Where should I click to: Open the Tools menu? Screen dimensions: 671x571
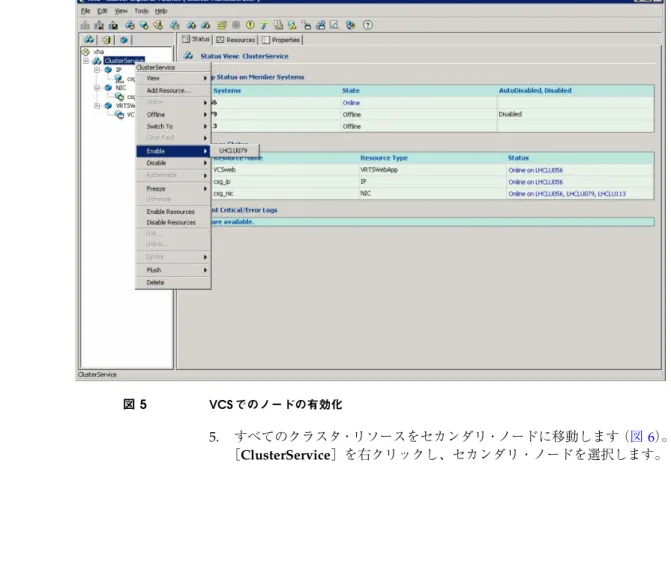[141, 11]
